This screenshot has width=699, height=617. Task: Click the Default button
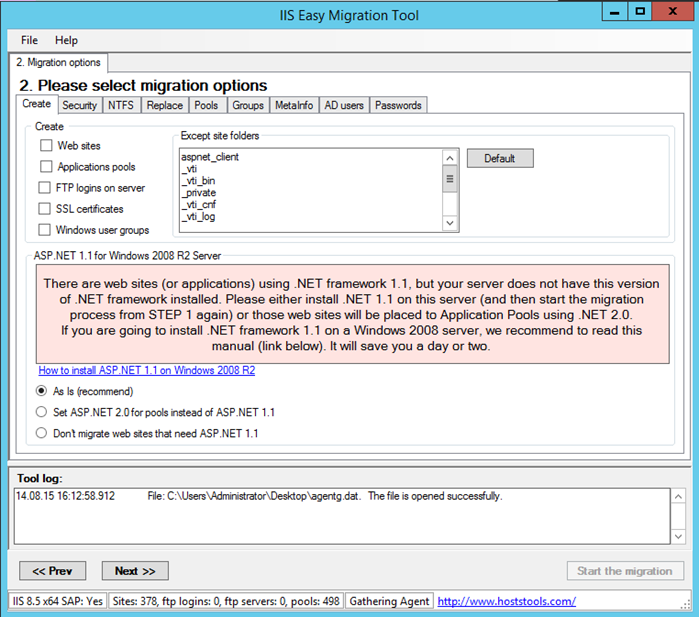[x=500, y=158]
